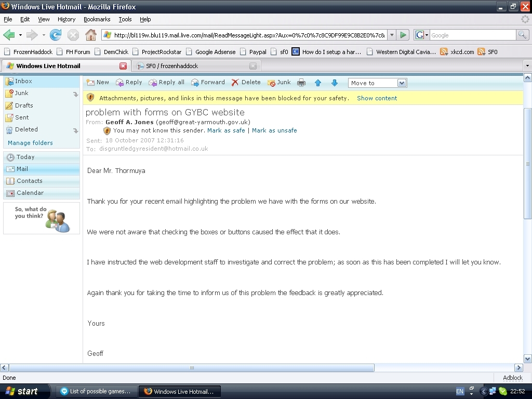Close the Windows Live Hotmail tab
Viewport: 532px width, 399px height.
(123, 66)
